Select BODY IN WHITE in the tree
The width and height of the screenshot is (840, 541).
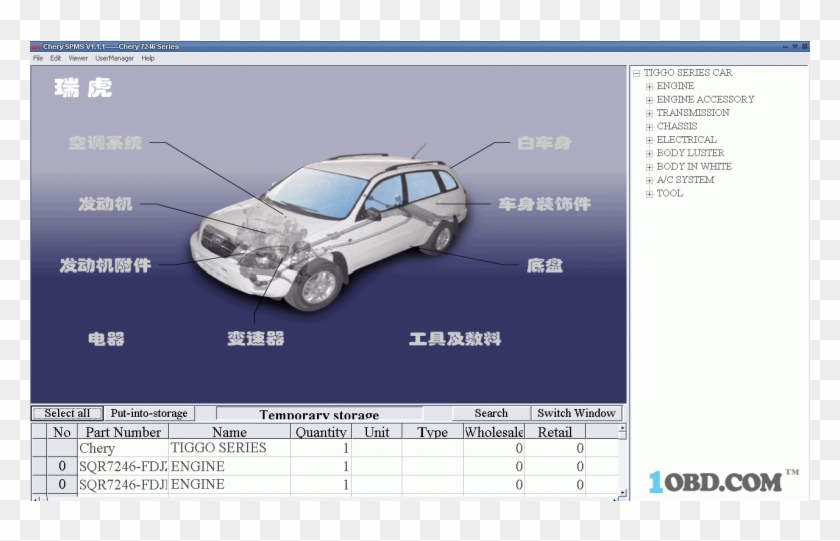[x=694, y=166]
